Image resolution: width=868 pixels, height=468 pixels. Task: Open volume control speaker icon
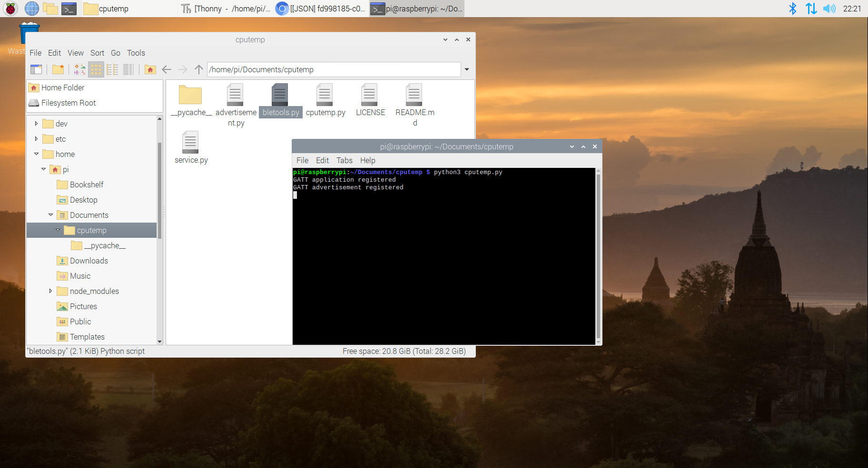click(x=829, y=9)
